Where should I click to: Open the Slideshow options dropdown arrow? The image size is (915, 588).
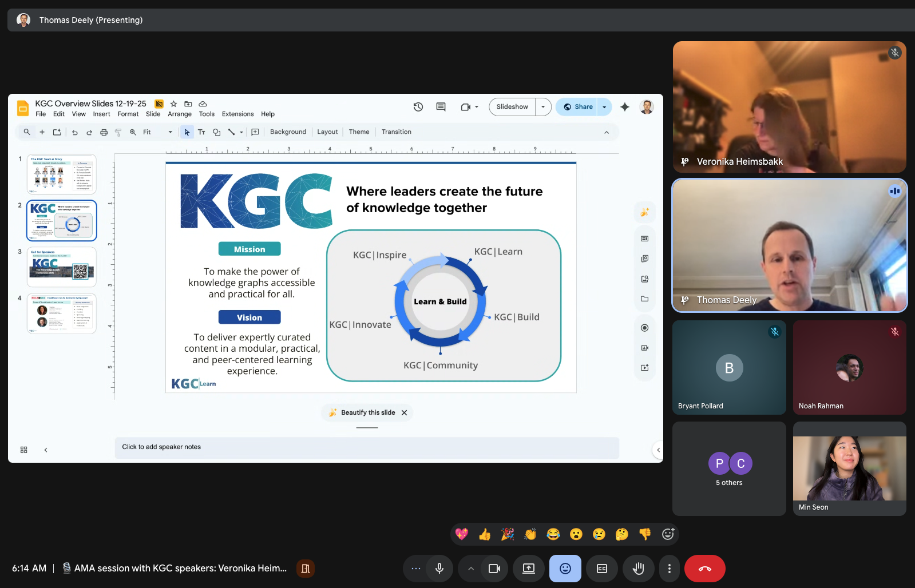pos(543,107)
